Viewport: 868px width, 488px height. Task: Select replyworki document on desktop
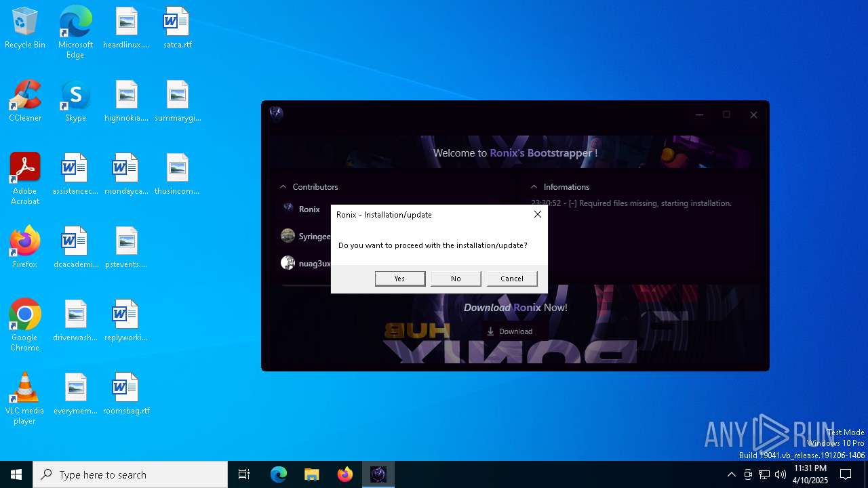tap(126, 321)
